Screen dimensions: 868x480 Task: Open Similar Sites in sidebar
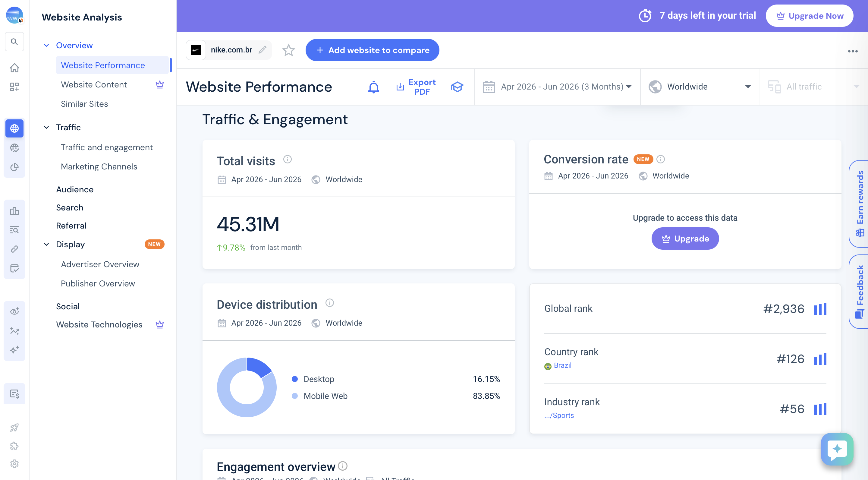112,104
